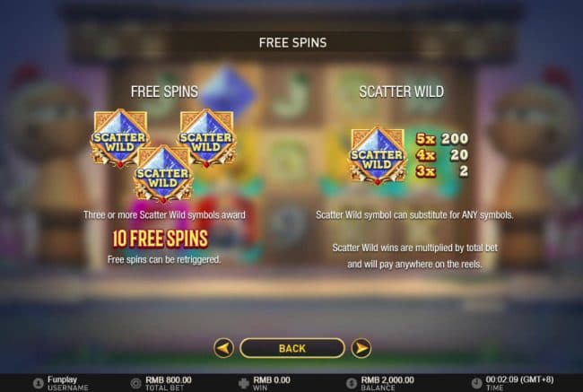Click the total bet chip icon
The height and width of the screenshot is (392, 583).
coord(136,383)
